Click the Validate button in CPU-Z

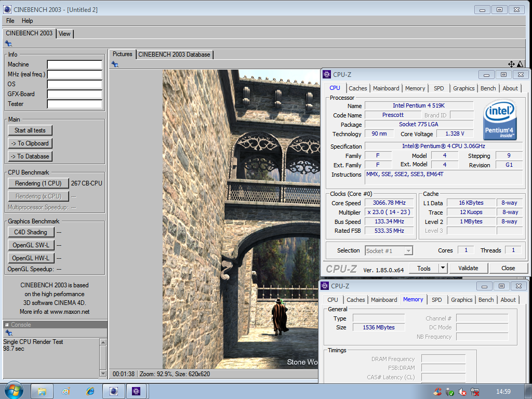[x=468, y=268]
